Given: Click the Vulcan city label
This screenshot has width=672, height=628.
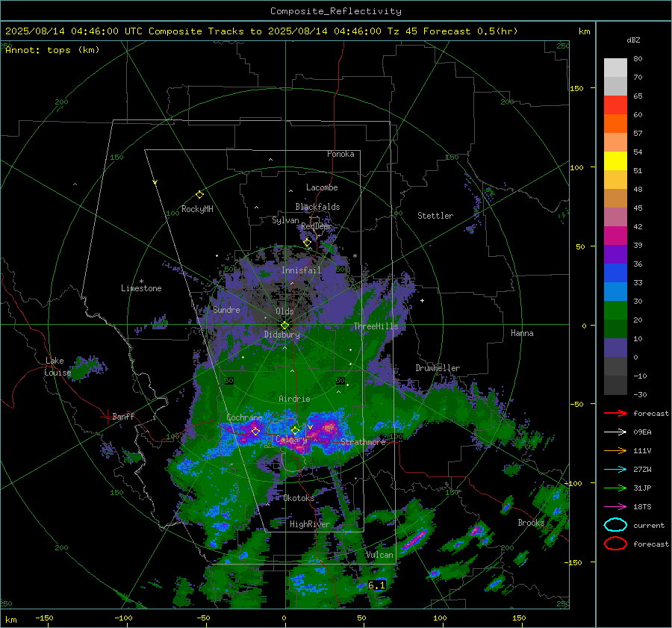Looking at the screenshot, I should pos(379,555).
